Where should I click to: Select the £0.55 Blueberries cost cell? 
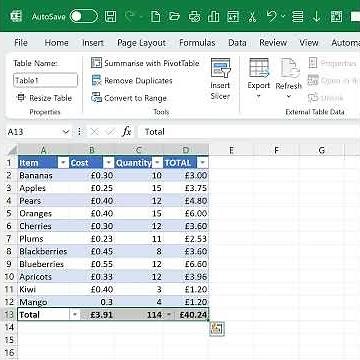(92, 264)
